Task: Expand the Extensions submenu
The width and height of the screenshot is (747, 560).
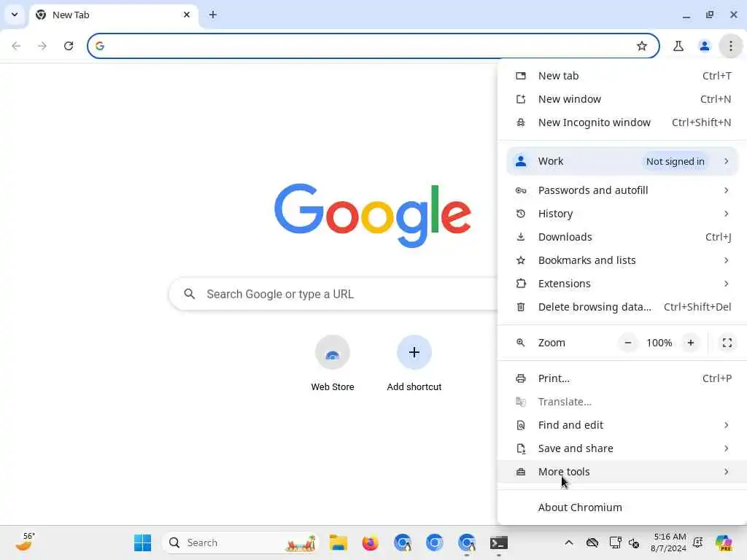Action: 622,284
